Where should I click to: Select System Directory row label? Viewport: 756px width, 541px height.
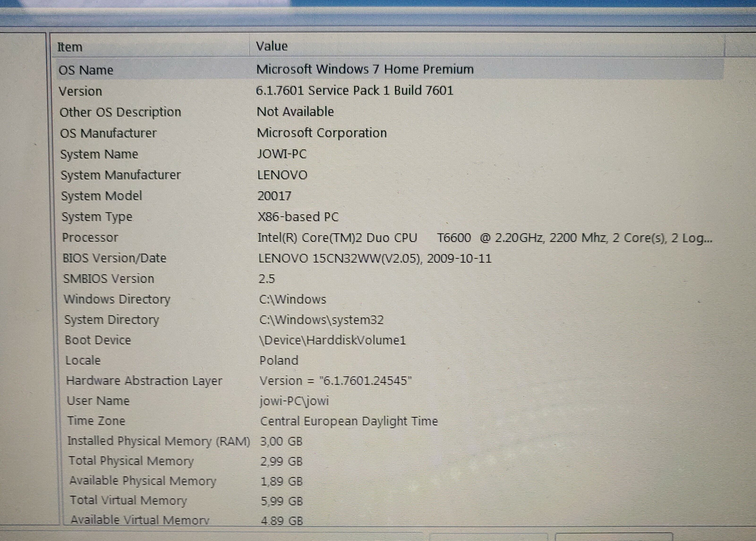tap(112, 320)
